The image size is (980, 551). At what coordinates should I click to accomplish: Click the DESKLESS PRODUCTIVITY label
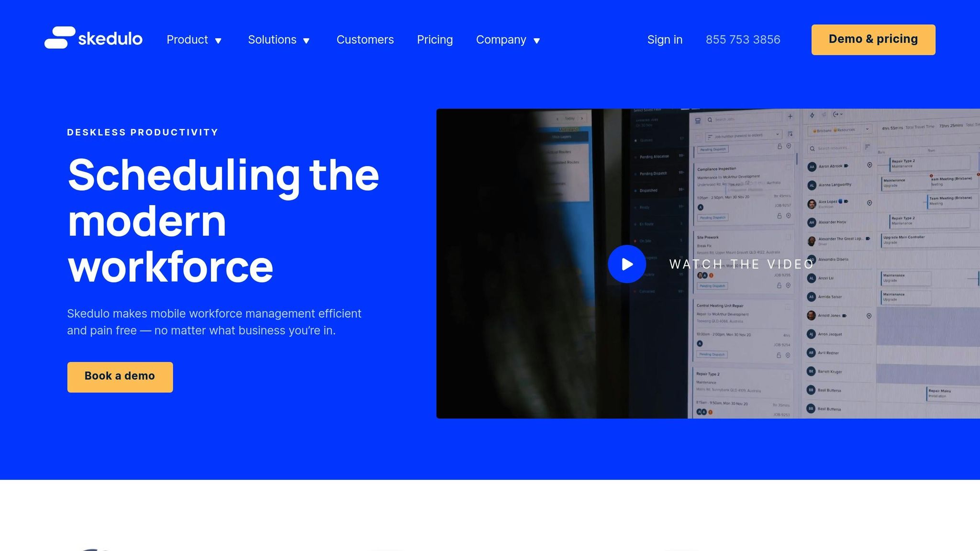click(x=143, y=132)
